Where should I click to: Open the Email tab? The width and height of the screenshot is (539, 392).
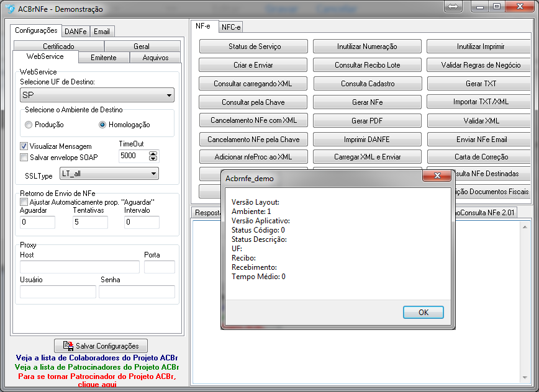click(102, 31)
